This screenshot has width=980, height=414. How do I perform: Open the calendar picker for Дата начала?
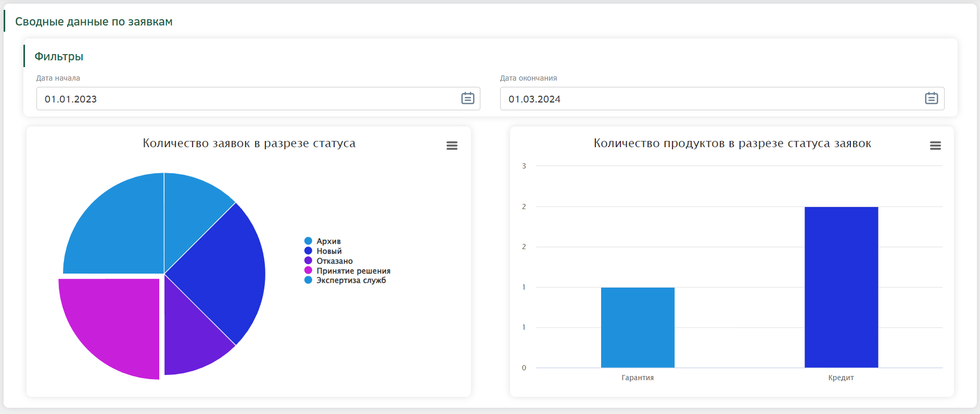pyautogui.click(x=467, y=98)
